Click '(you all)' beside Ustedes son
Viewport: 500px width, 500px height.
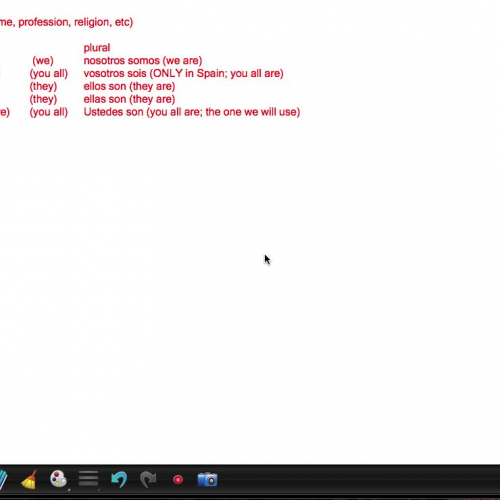[49, 112]
